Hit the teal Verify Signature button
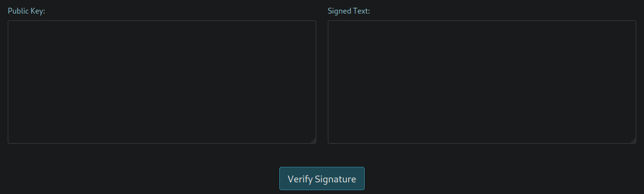 pos(322,178)
